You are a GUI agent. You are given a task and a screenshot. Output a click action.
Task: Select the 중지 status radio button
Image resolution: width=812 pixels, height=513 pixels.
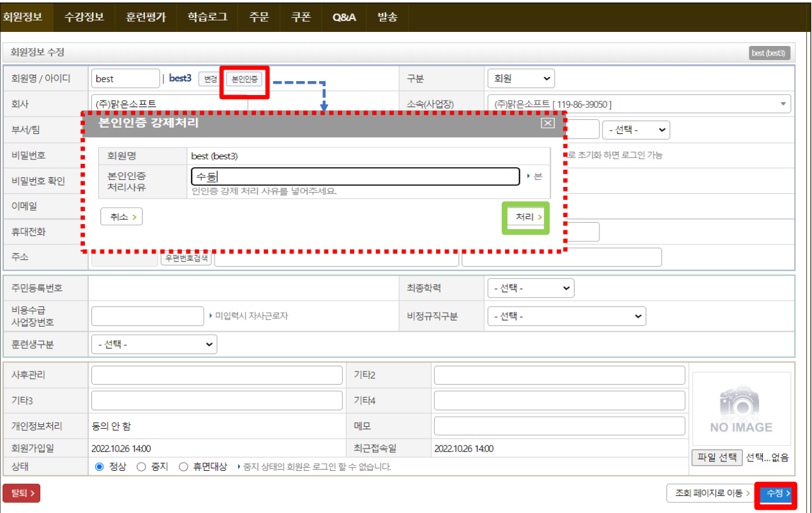click(x=142, y=466)
